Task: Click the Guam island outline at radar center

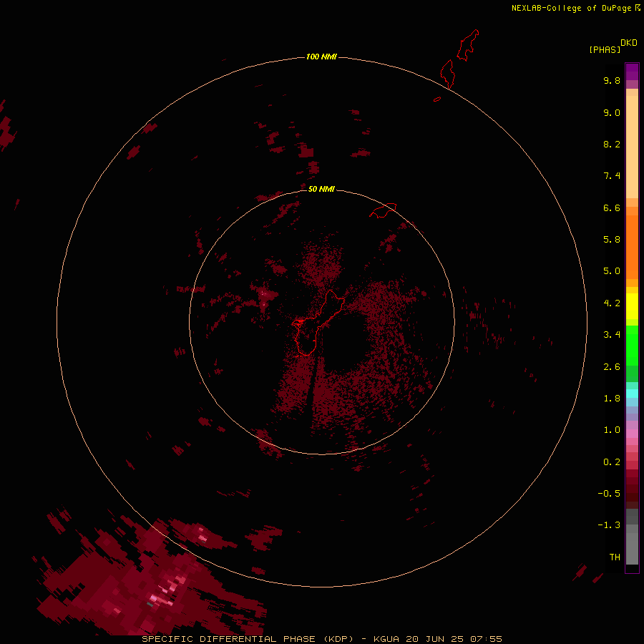Action: click(318, 323)
